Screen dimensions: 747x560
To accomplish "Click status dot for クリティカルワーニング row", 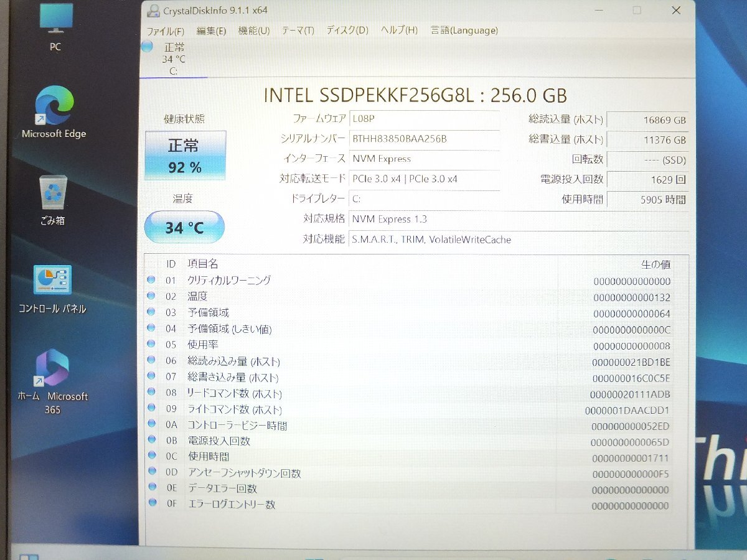I will pos(151,280).
